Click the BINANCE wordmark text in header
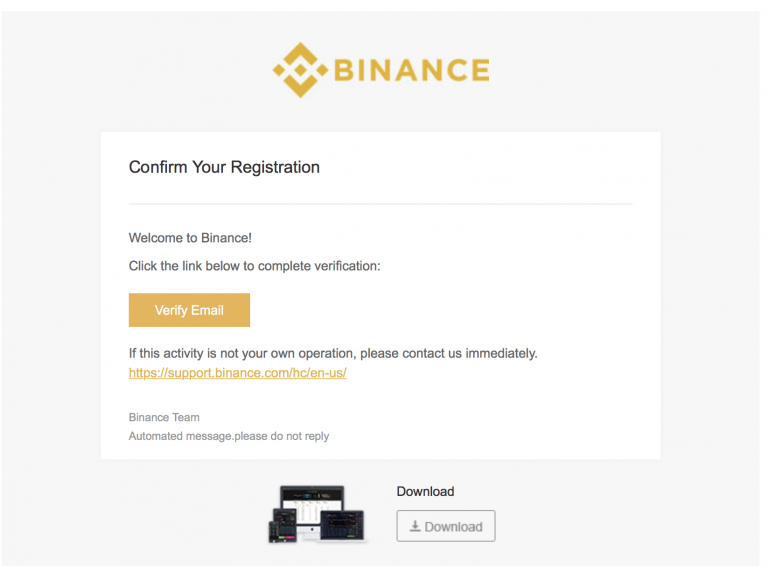The width and height of the screenshot is (768, 566). 412,70
